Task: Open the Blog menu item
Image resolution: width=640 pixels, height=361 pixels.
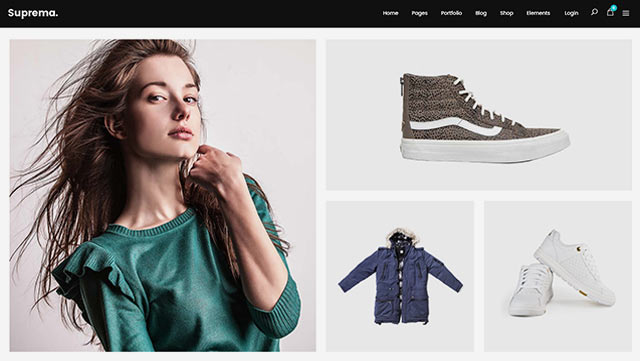Action: coord(481,13)
